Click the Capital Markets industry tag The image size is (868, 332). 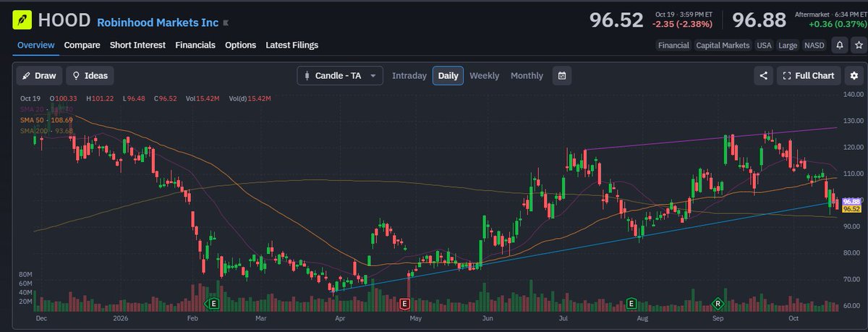[723, 45]
